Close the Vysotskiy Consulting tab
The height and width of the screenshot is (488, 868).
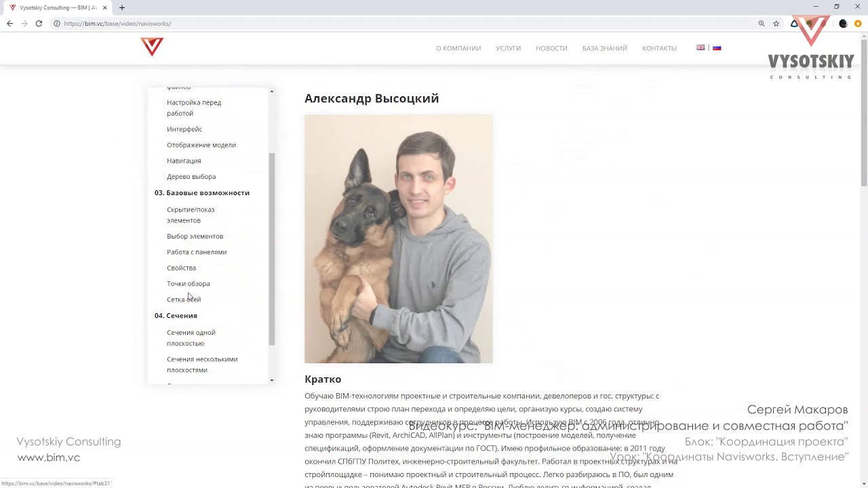click(105, 7)
